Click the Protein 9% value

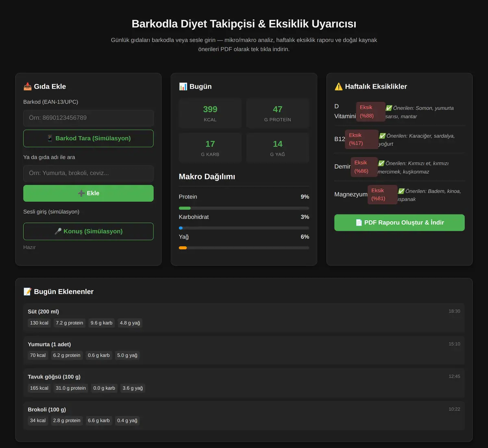(305, 197)
